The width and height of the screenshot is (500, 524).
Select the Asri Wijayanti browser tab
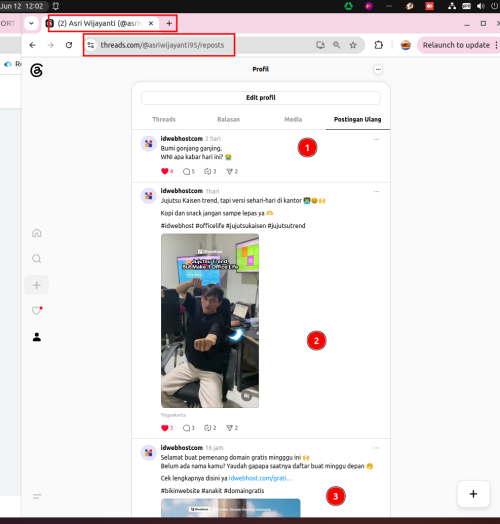[x=100, y=23]
